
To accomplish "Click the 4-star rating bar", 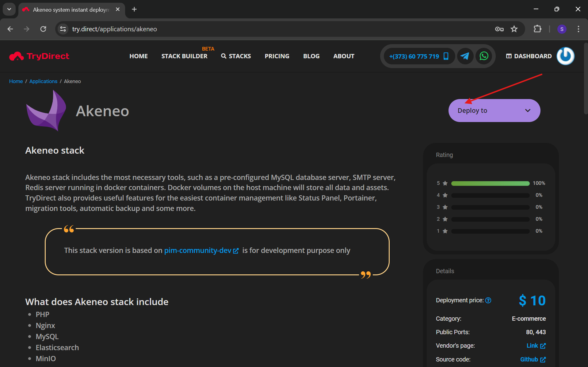I will tap(490, 195).
